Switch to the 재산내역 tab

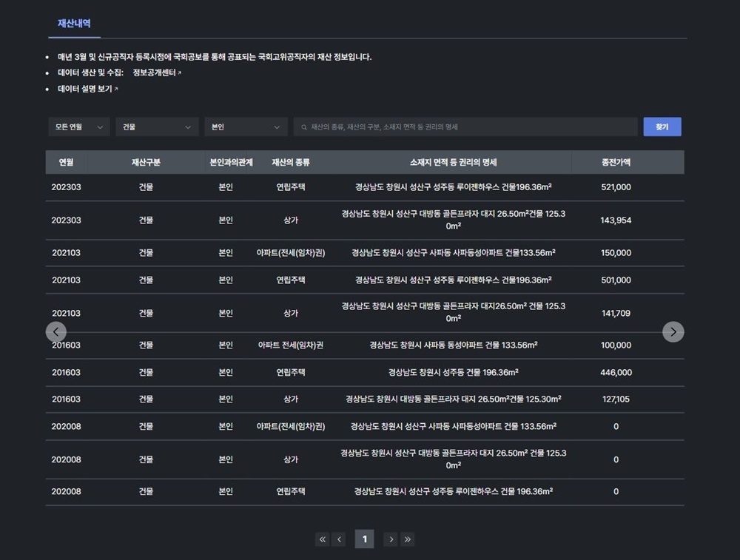(74, 24)
